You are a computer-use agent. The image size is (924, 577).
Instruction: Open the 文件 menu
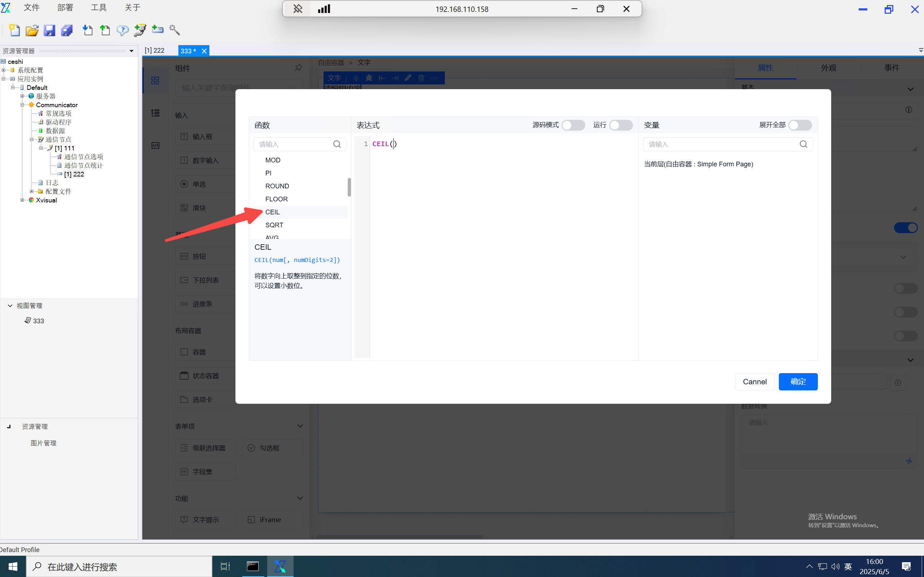pos(32,8)
